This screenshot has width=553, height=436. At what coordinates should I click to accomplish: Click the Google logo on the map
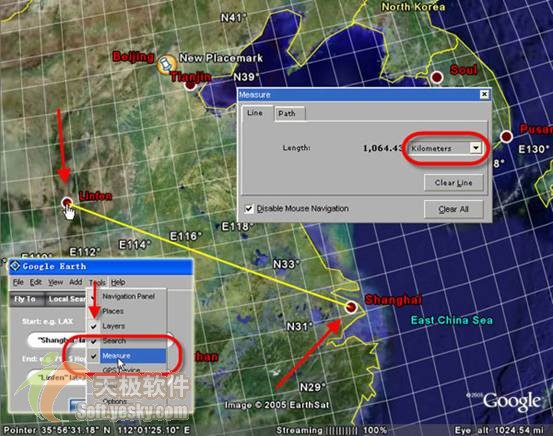(x=511, y=401)
